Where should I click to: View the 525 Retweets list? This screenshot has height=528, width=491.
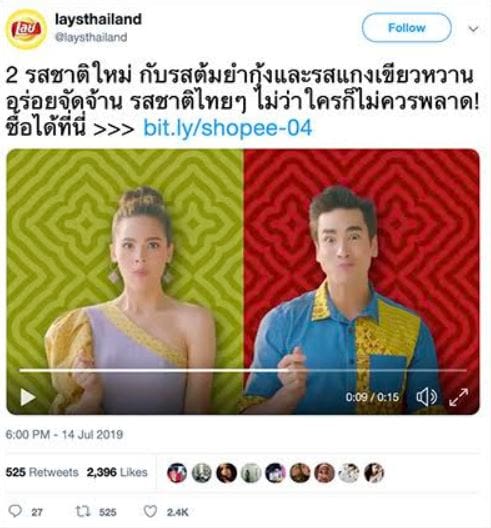tap(42, 472)
